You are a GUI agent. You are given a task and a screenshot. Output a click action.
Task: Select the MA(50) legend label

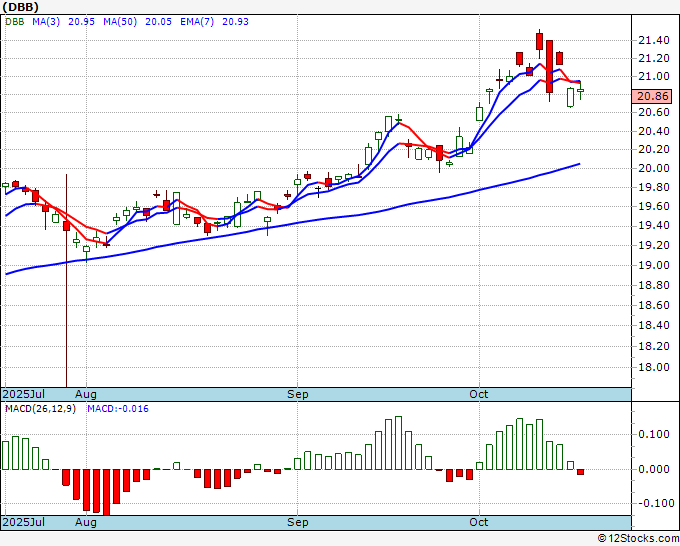(120, 22)
